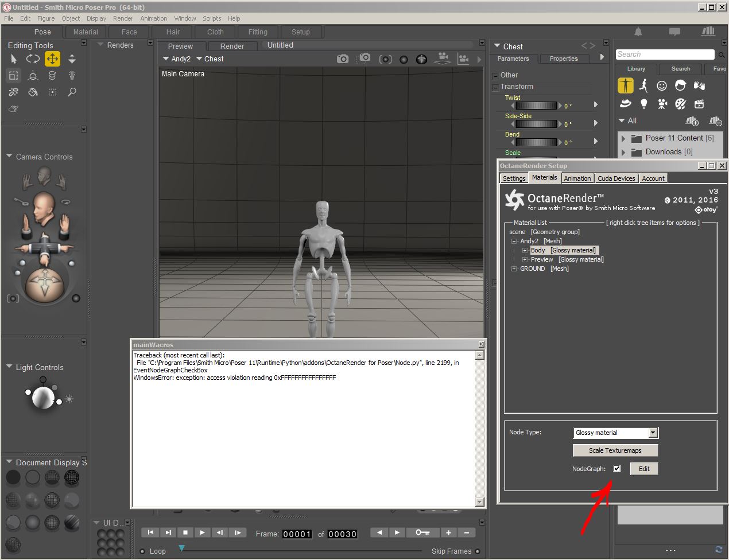Open the Render menu in menu bar
The height and width of the screenshot is (560, 729).
tap(123, 18)
